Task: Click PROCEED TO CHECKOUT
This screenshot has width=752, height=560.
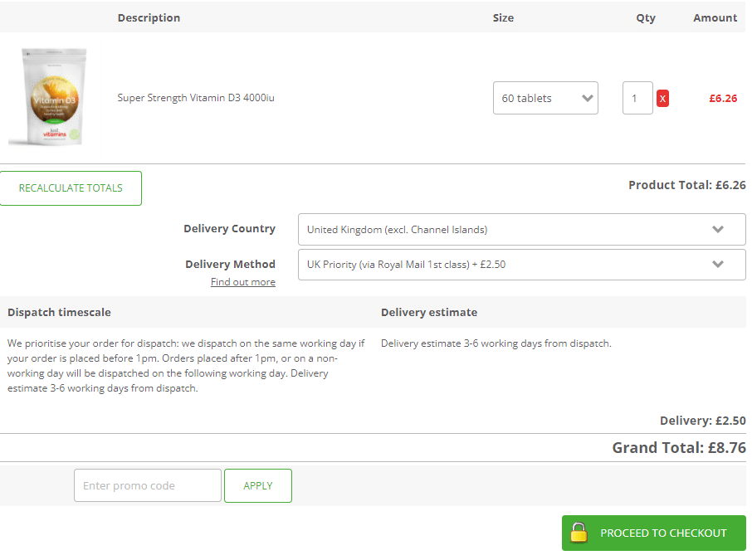Action: click(653, 533)
